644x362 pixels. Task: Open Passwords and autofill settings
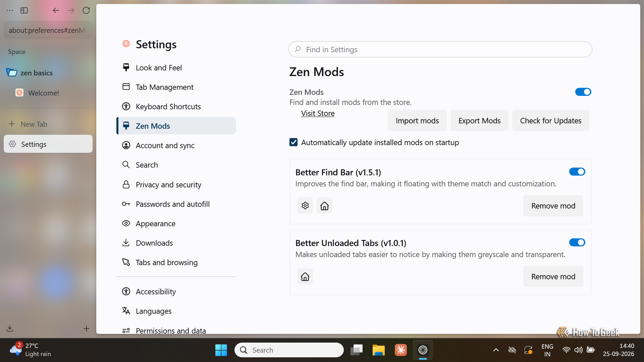pyautogui.click(x=176, y=204)
